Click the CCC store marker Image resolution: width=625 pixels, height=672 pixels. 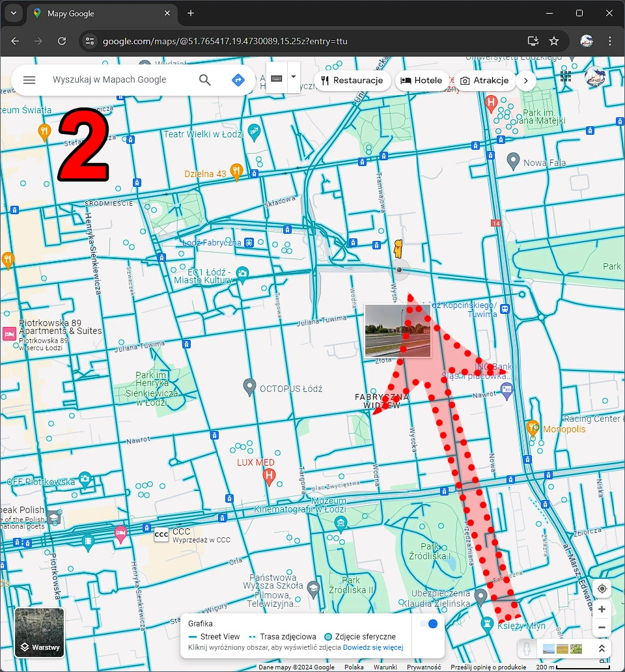click(x=161, y=535)
